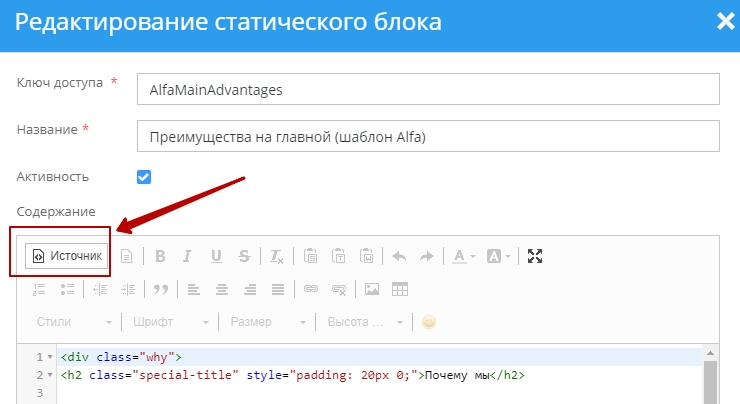Click the Ключ доступа input field
The width and height of the screenshot is (740, 404).
tap(428, 89)
